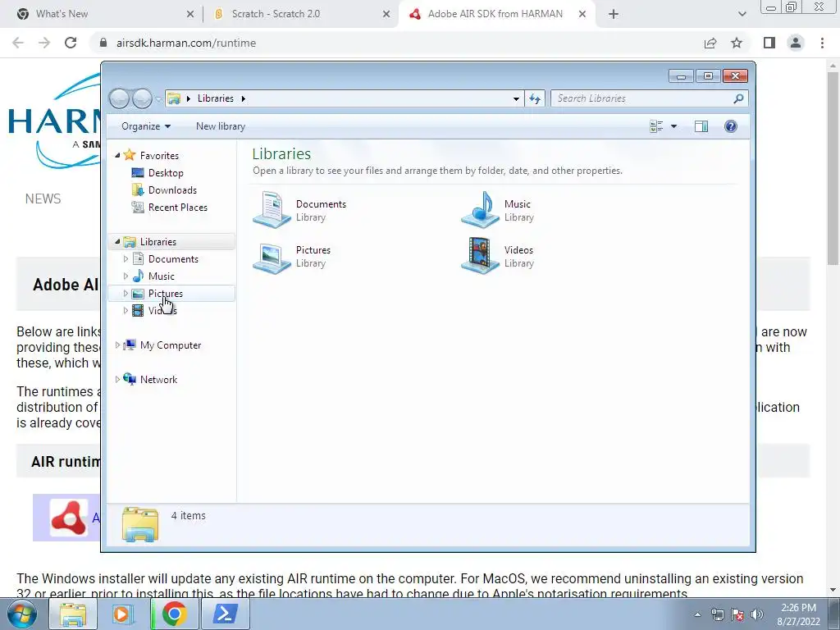Expand the Pictures node in navigation tree
This screenshot has height=630, width=840.
[126, 294]
